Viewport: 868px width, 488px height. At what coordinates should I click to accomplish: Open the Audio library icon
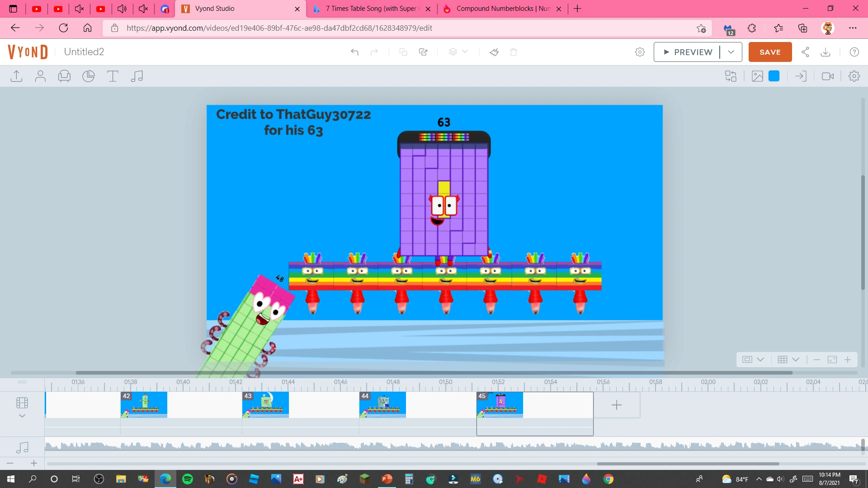point(137,76)
